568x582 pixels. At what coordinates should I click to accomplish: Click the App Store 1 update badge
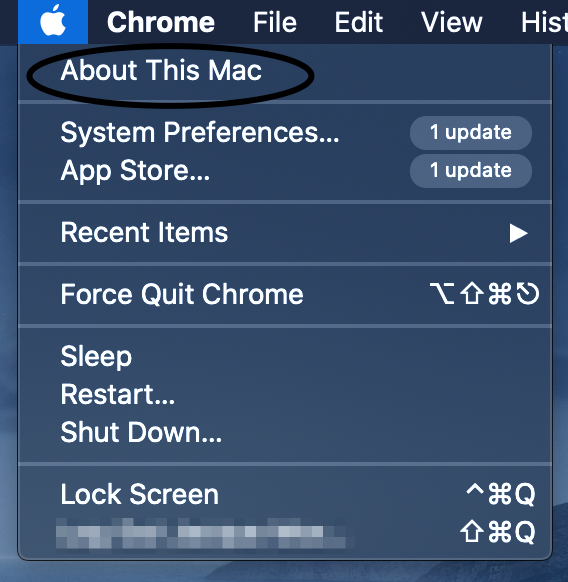471,171
